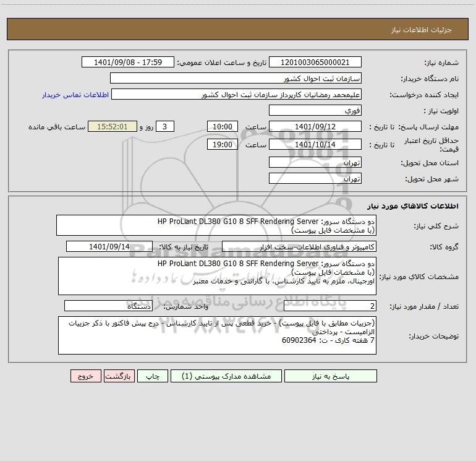Click the goods specifications text area

coord(217,276)
